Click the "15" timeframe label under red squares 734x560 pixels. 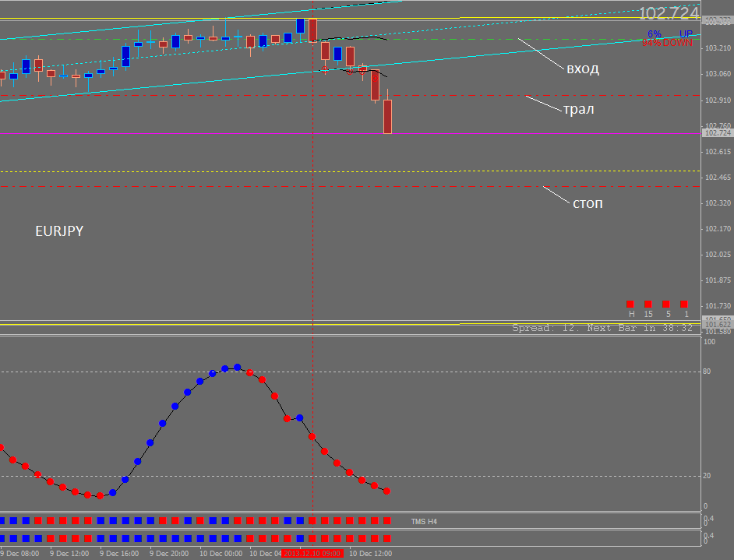click(648, 315)
